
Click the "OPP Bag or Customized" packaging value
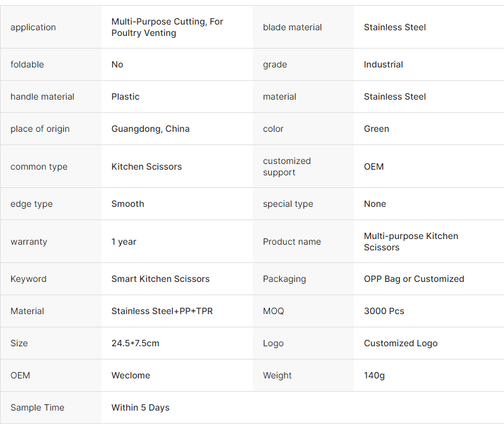pyautogui.click(x=414, y=279)
